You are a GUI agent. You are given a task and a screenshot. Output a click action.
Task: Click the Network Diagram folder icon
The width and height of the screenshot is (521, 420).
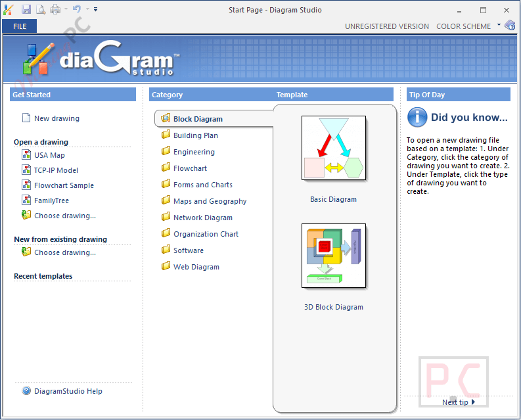[166, 217]
